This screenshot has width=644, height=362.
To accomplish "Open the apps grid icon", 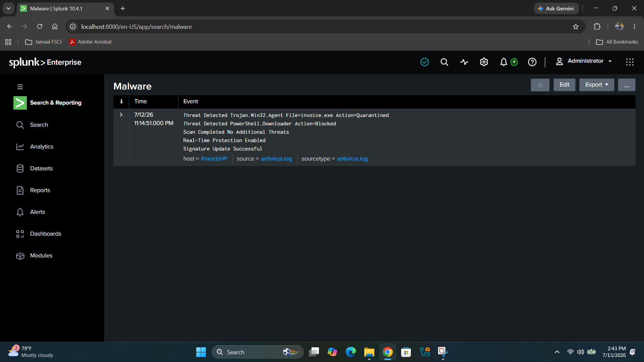I will pos(630,62).
